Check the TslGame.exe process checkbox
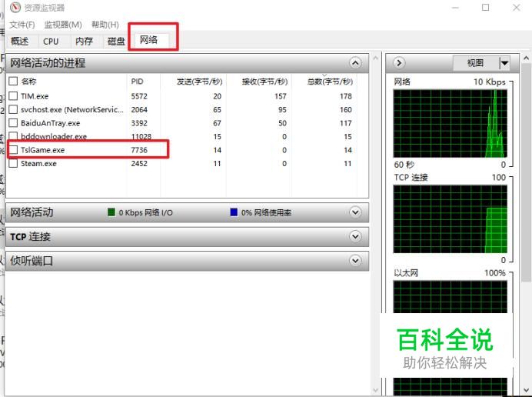532x397 pixels. [13, 150]
